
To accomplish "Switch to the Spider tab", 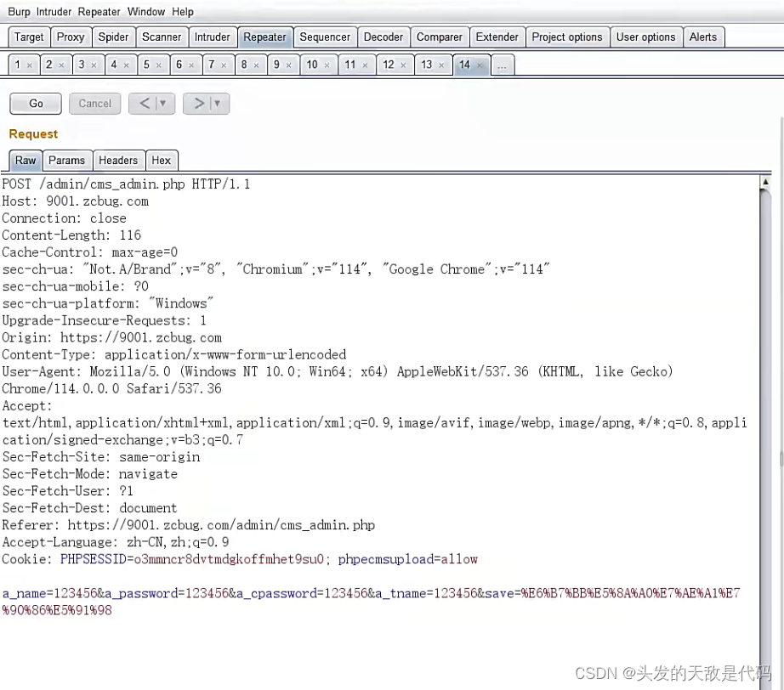I will pyautogui.click(x=113, y=37).
